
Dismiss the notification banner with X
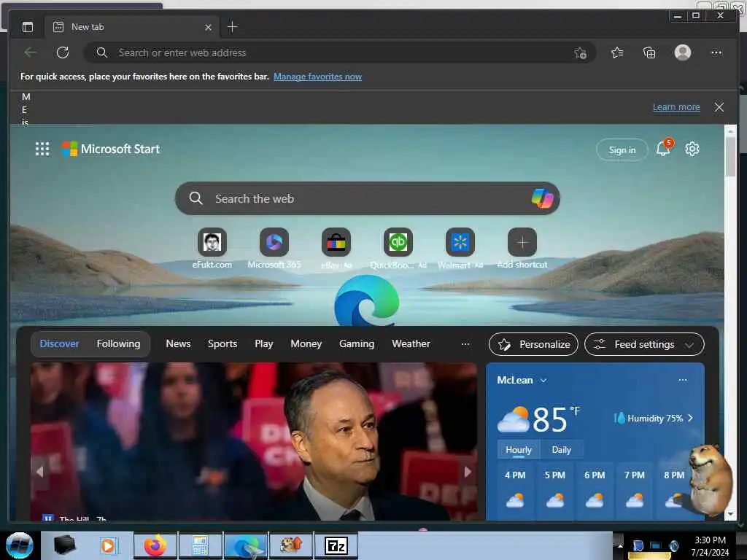719,107
